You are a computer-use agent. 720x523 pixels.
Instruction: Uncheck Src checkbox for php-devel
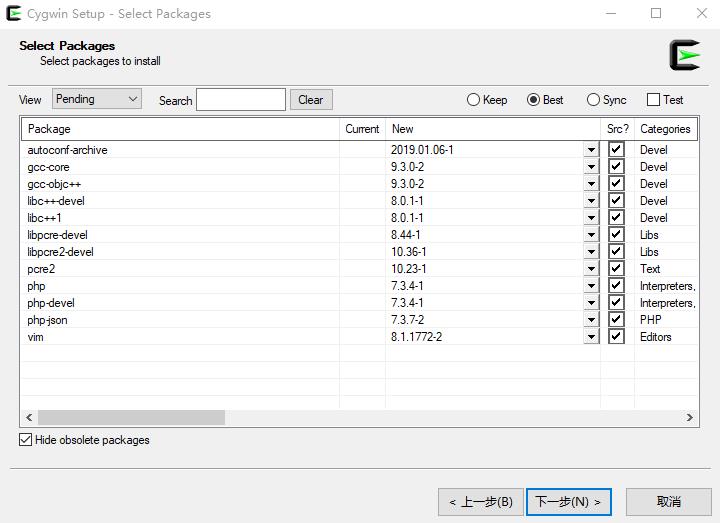[x=616, y=302]
